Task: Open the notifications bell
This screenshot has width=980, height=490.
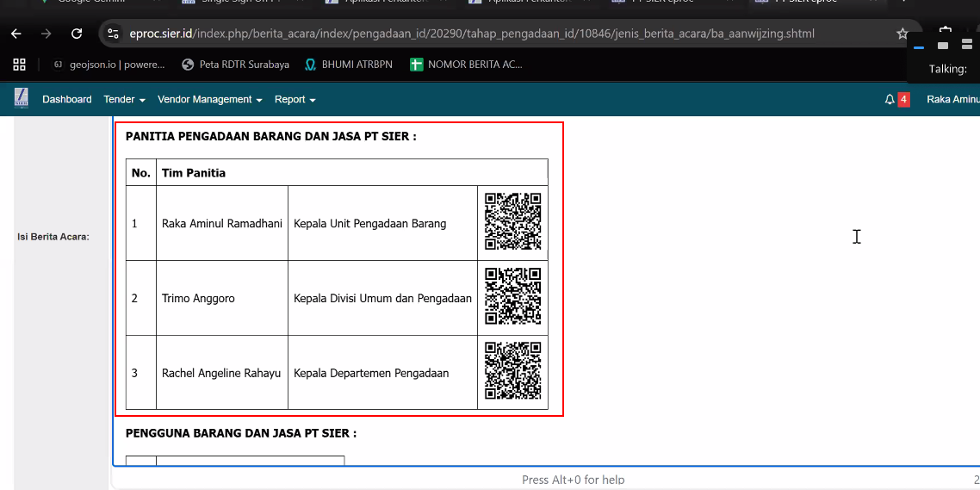Action: (x=890, y=100)
